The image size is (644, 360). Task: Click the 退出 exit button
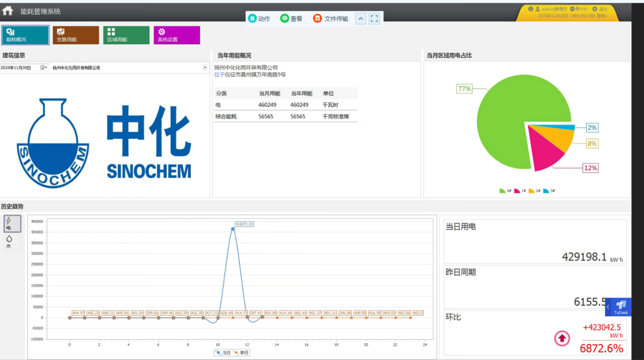coord(600,9)
